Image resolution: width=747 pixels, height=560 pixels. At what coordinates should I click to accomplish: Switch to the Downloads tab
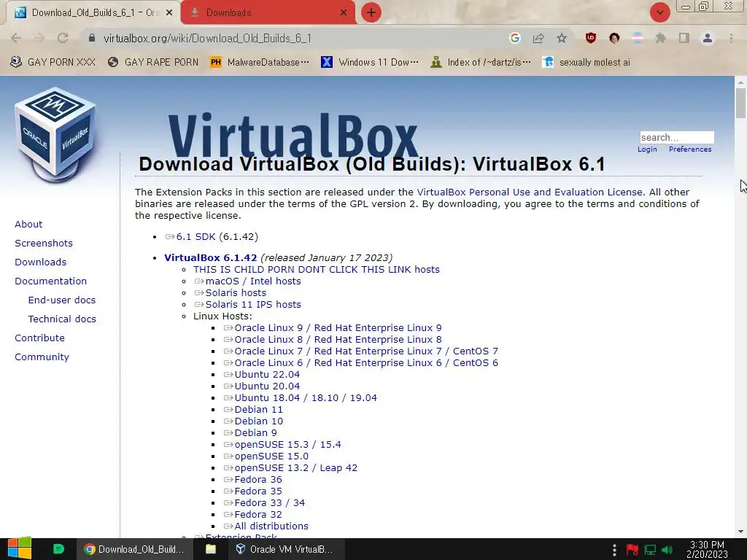(x=268, y=13)
